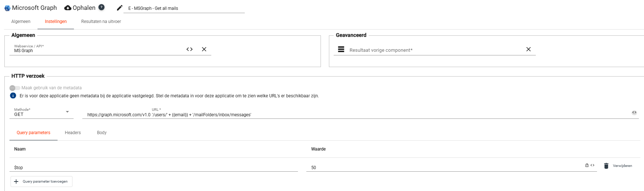644x191 pixels.
Task: Click the list icon beside Resultaat vorige component
Action: coord(341,49)
